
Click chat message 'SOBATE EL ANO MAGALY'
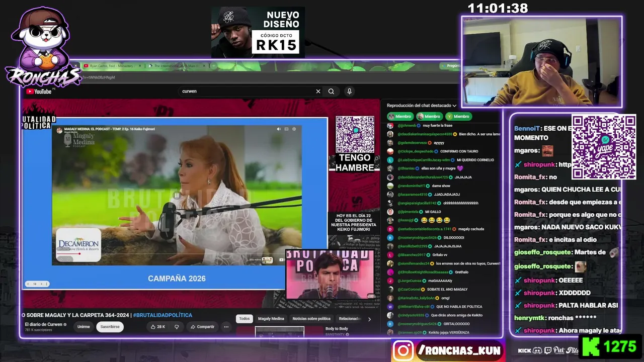pos(447,290)
